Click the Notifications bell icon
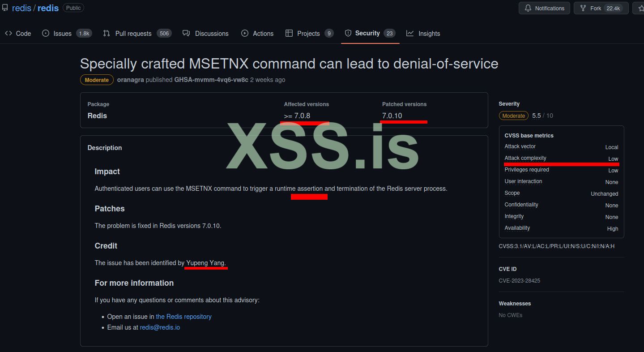This screenshot has height=352, width=644. [528, 9]
